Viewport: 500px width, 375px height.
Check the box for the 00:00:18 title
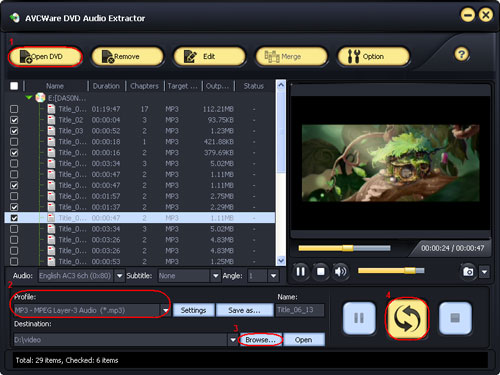pyautogui.click(x=14, y=142)
